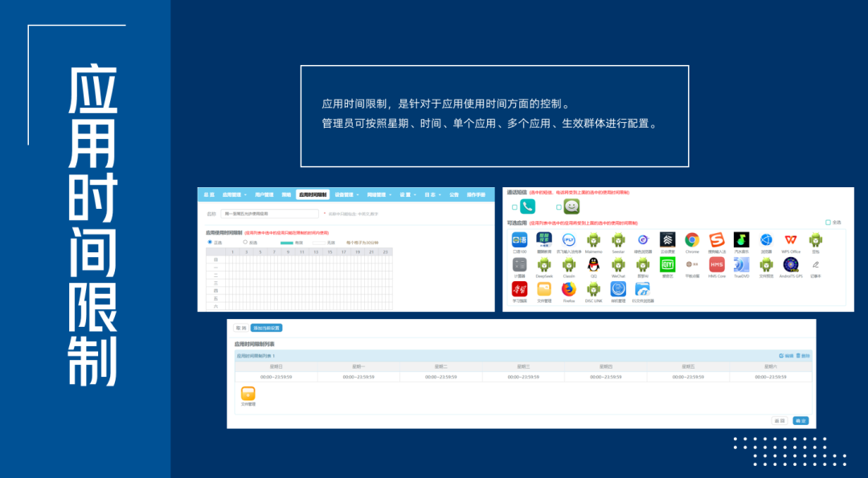
Task: Click the iQIYI green app icon
Action: point(667,264)
